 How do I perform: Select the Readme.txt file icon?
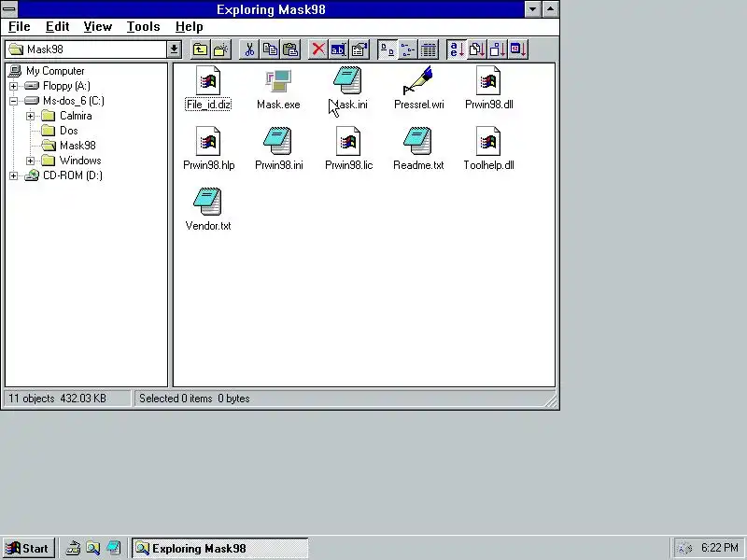click(x=417, y=141)
